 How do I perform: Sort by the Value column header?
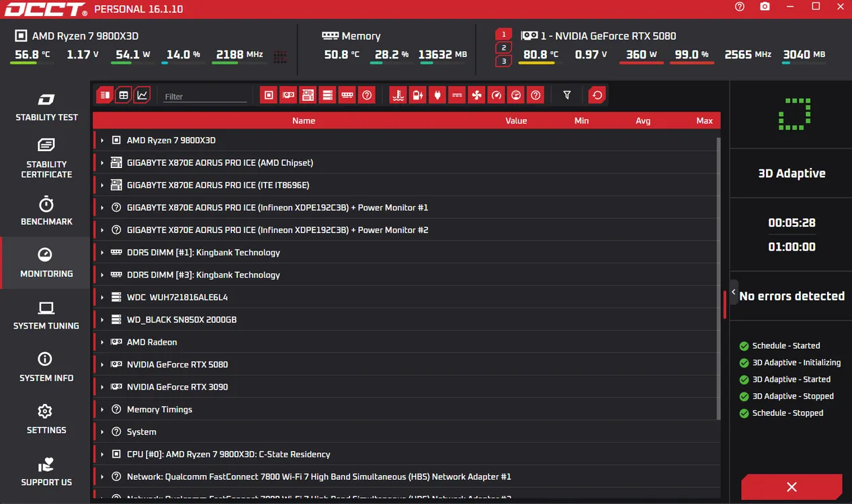click(516, 120)
